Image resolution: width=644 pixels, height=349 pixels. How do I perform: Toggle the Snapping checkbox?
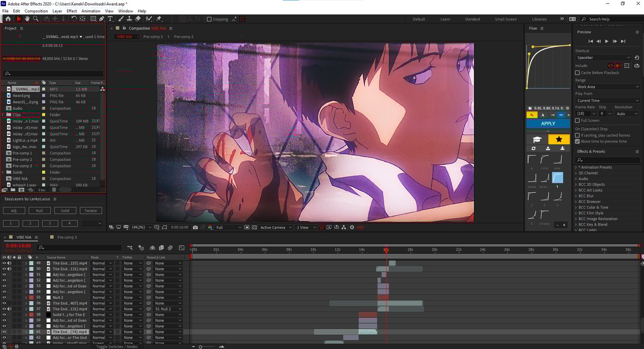[209, 19]
